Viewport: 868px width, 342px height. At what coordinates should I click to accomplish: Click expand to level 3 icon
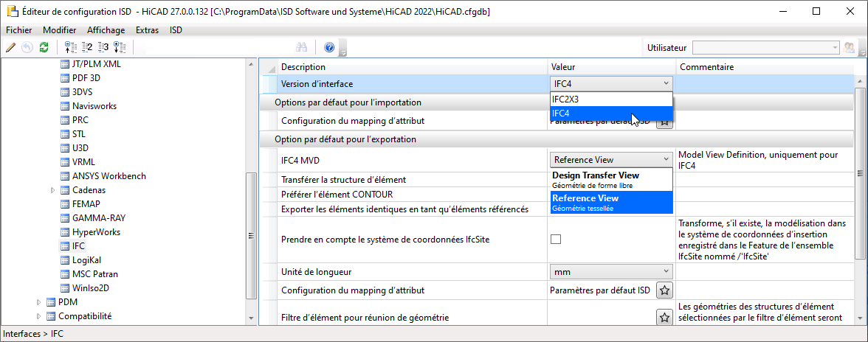pyautogui.click(x=103, y=47)
